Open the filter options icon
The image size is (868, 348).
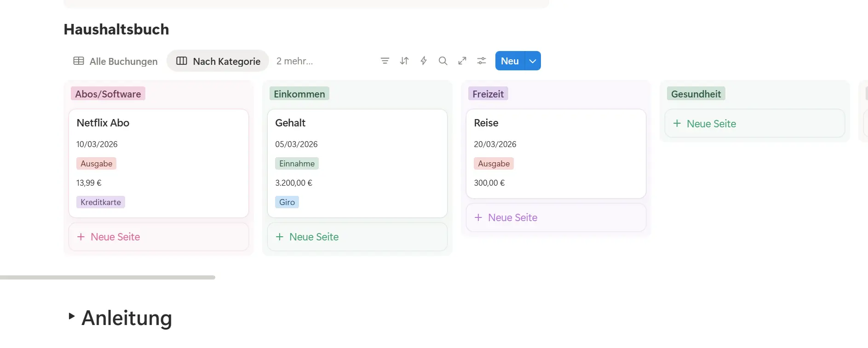[x=385, y=61]
